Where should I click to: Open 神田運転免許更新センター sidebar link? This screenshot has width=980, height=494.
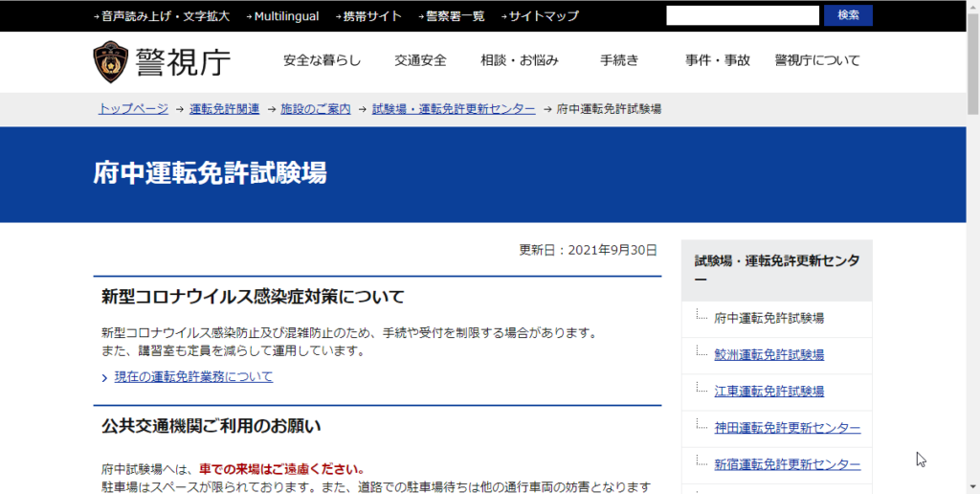point(788,428)
